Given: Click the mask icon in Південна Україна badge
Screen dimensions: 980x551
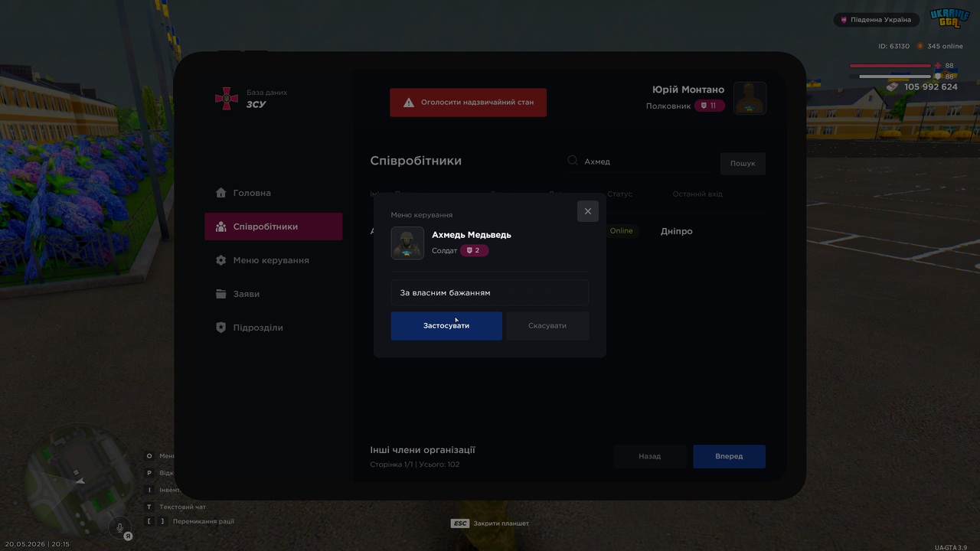Looking at the screenshot, I should tap(844, 20).
